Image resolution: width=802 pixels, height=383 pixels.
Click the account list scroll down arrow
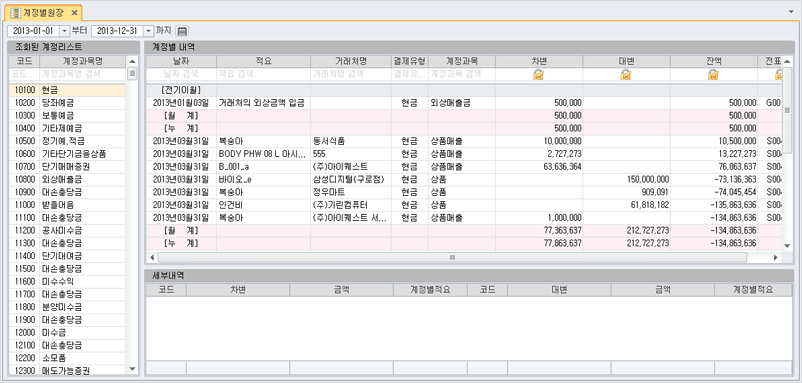pos(132,369)
